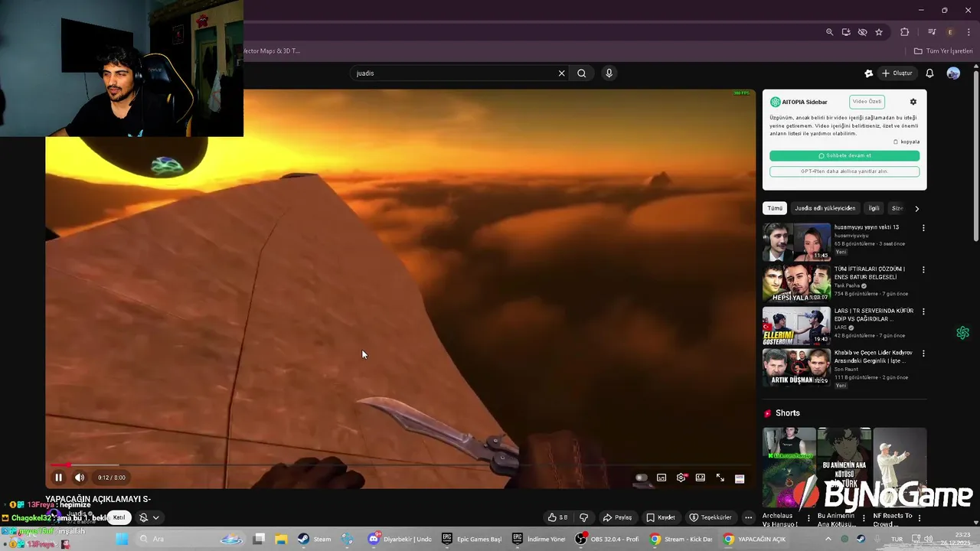Click 'GPT-4'ten daha akıllıca yanıtlar alın'
The height and width of the screenshot is (551, 980).
(x=844, y=171)
